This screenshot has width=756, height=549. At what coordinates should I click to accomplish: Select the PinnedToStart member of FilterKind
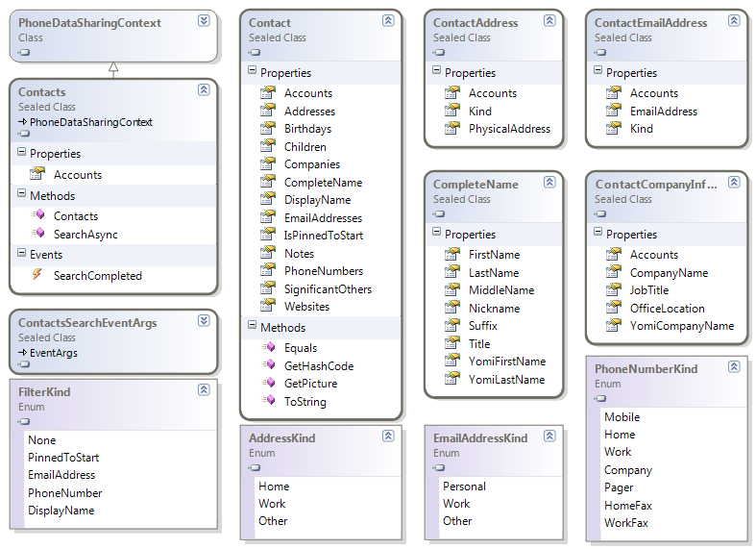coord(63,458)
